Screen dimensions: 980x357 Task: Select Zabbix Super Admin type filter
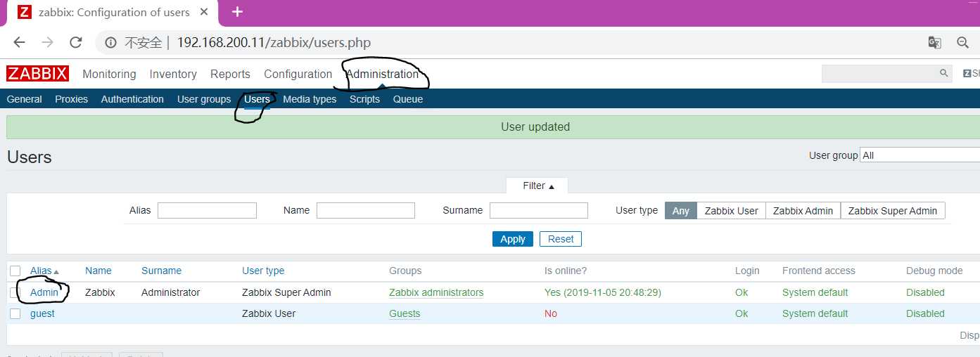(893, 210)
